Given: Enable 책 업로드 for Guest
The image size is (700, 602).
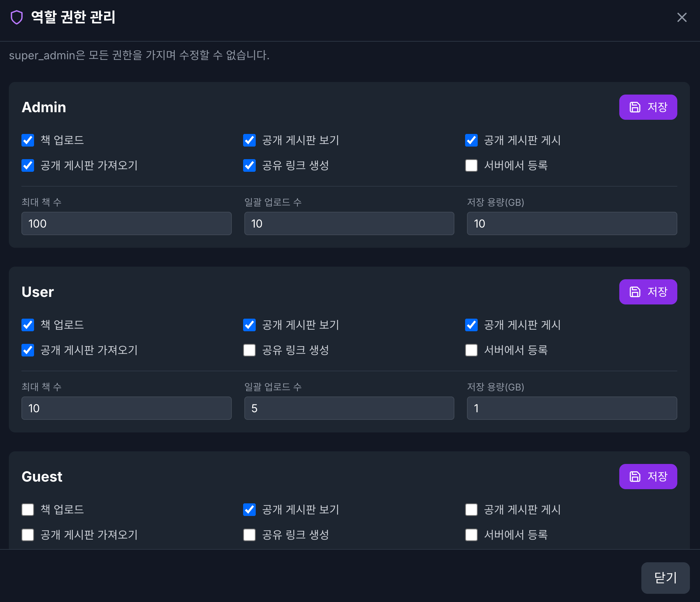Looking at the screenshot, I should (x=28, y=510).
